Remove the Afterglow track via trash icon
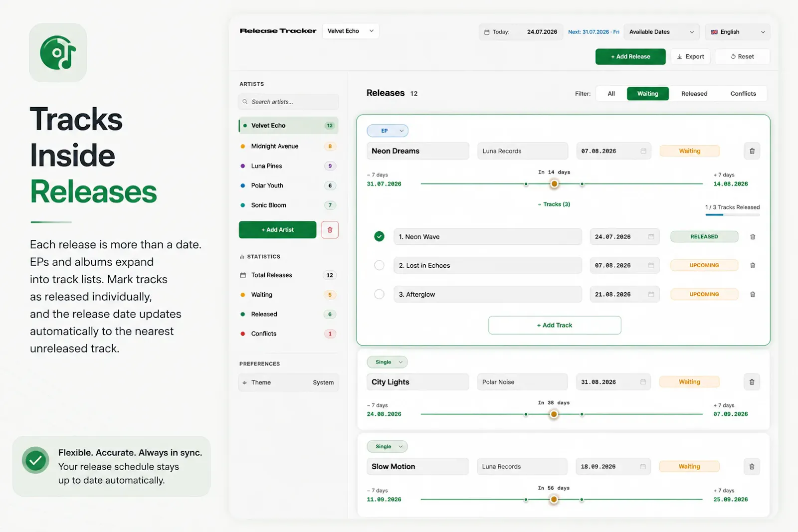The width and height of the screenshot is (798, 532). pyautogui.click(x=753, y=295)
